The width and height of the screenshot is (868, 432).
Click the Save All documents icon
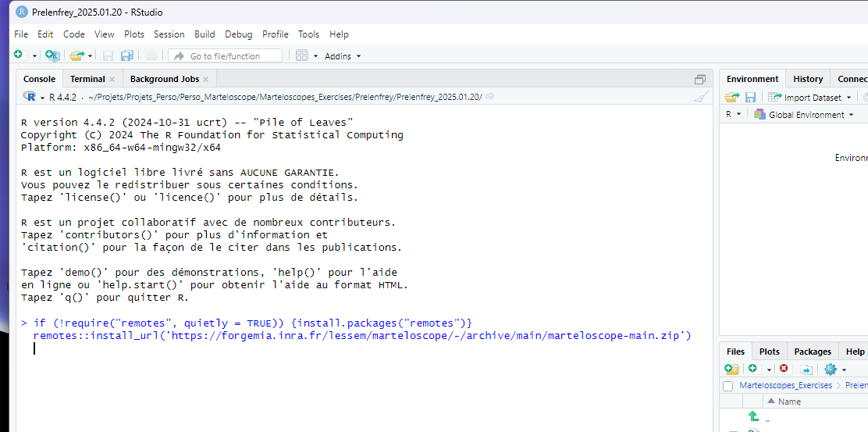(126, 55)
